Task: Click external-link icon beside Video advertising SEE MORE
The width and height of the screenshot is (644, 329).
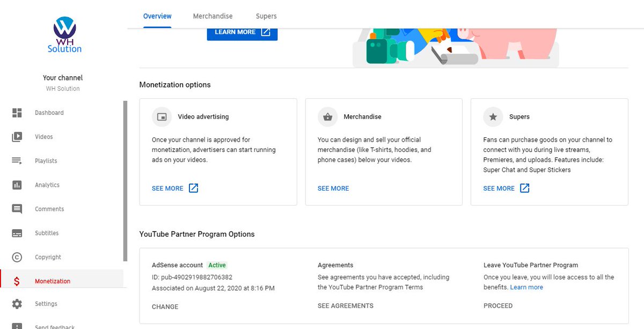Action: coord(194,188)
